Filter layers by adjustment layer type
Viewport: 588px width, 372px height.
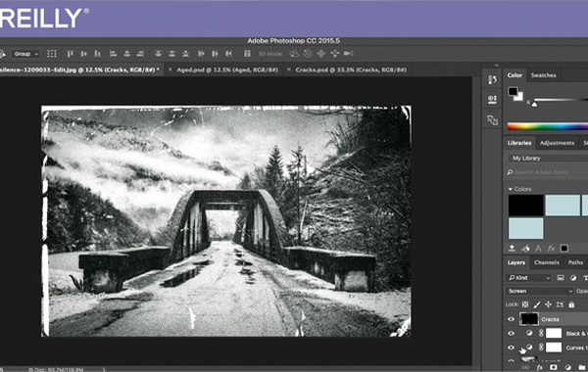click(573, 278)
